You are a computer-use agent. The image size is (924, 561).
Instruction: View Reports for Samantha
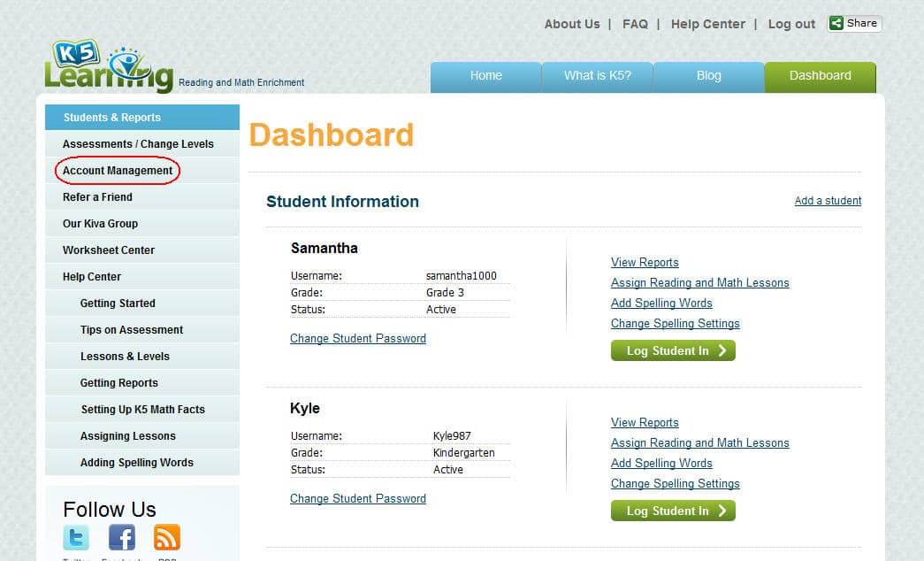coord(645,263)
